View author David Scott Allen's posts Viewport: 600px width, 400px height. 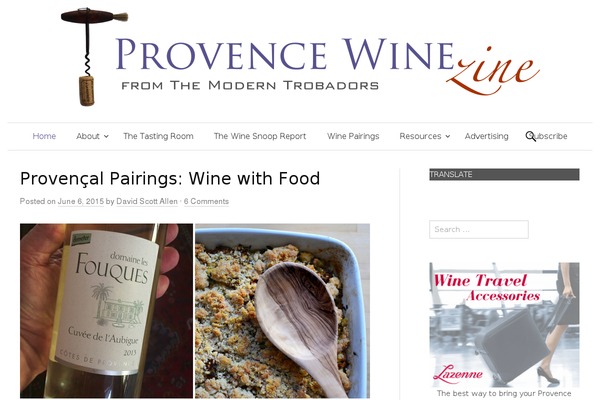coord(147,201)
